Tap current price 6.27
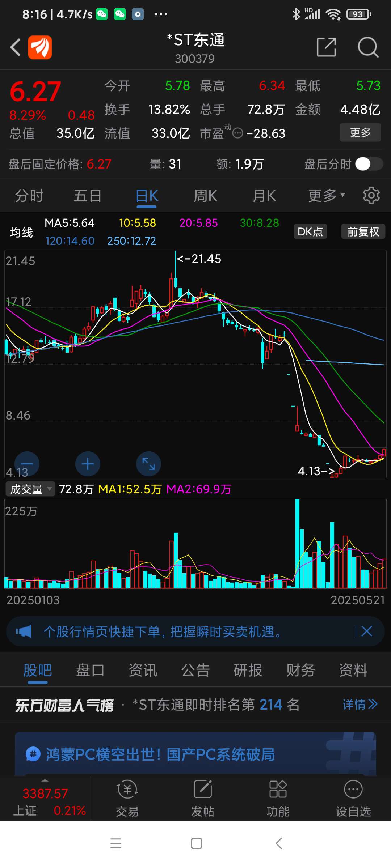 (35, 92)
